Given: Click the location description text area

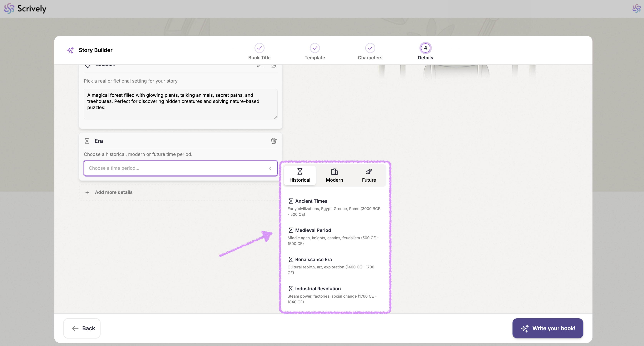Looking at the screenshot, I should click(x=180, y=104).
